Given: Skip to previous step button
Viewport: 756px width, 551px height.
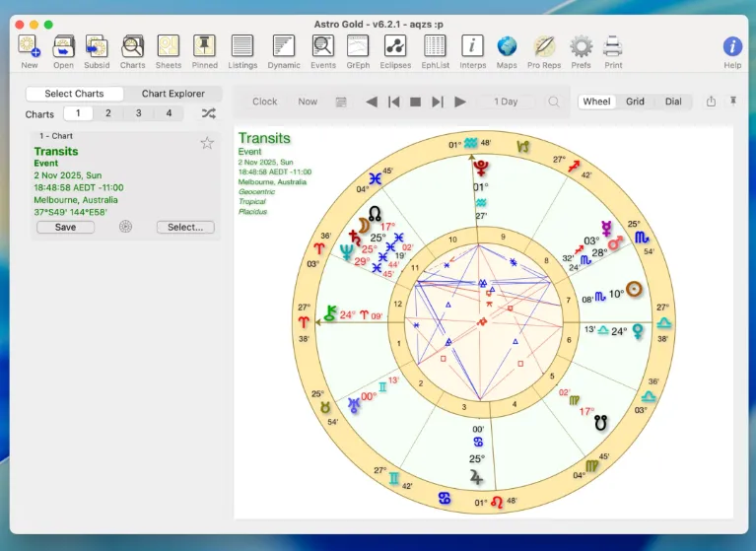Looking at the screenshot, I should [x=393, y=102].
